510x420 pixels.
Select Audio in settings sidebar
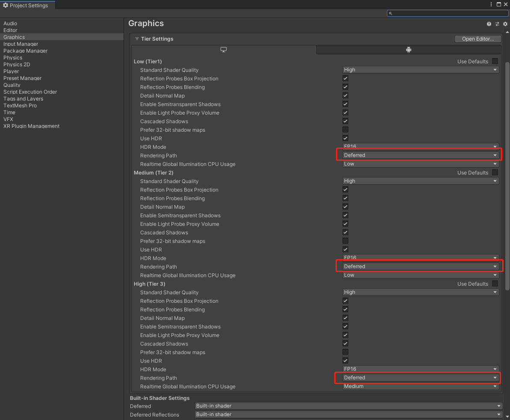pos(10,24)
